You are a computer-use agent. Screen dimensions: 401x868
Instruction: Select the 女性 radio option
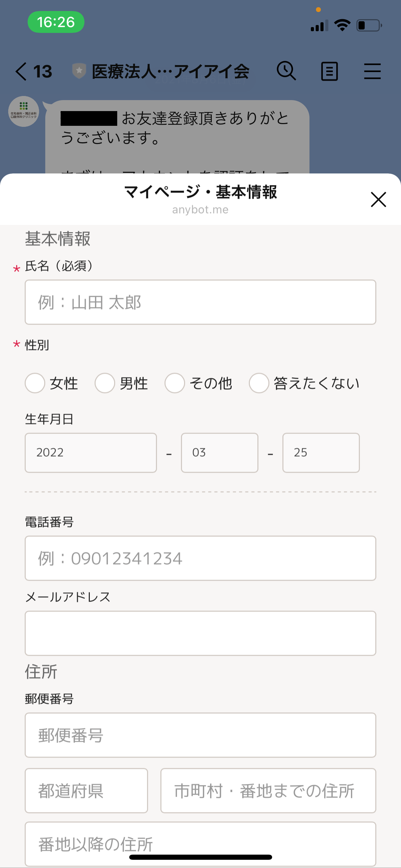pyautogui.click(x=35, y=383)
